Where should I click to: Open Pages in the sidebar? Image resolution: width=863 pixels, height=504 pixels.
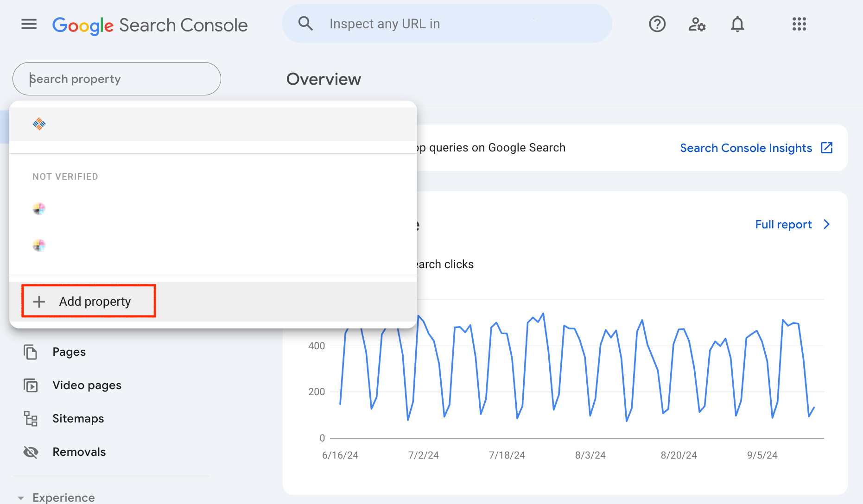click(69, 352)
